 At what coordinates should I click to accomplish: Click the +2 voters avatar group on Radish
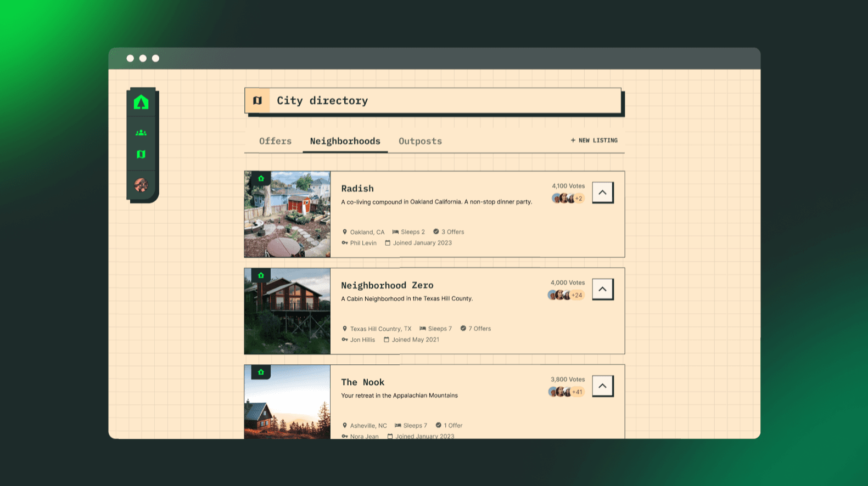[568, 199]
